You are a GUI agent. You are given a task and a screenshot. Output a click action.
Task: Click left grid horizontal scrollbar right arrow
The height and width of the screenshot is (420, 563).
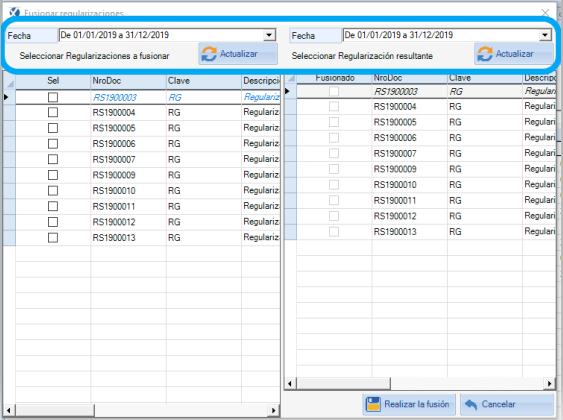pyautogui.click(x=274, y=410)
